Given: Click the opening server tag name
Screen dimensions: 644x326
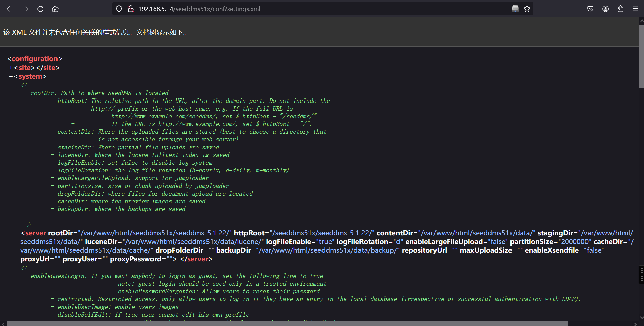Looking at the screenshot, I should 36,233.
